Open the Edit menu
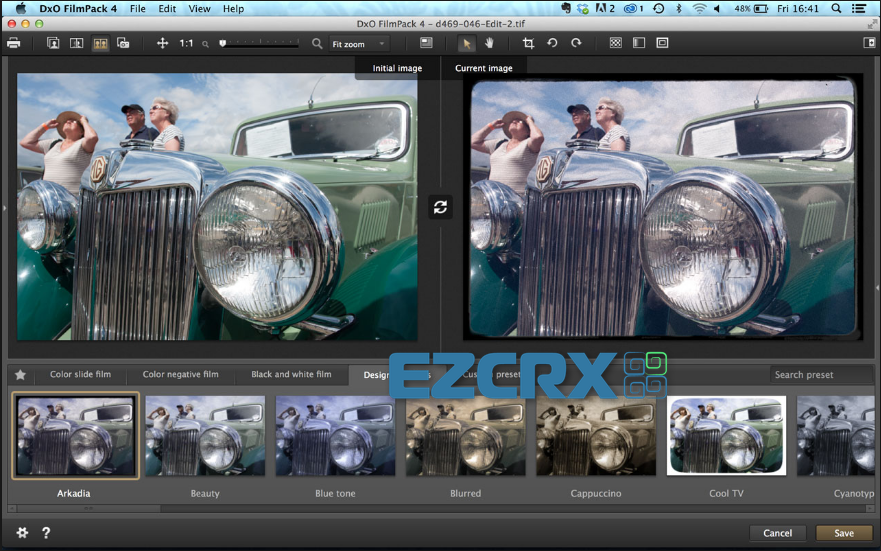This screenshot has height=551, width=881. [167, 8]
